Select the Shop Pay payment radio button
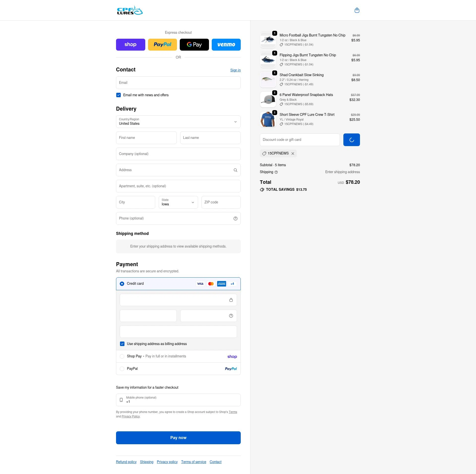Screen dimensions: 476x474 pyautogui.click(x=122, y=356)
